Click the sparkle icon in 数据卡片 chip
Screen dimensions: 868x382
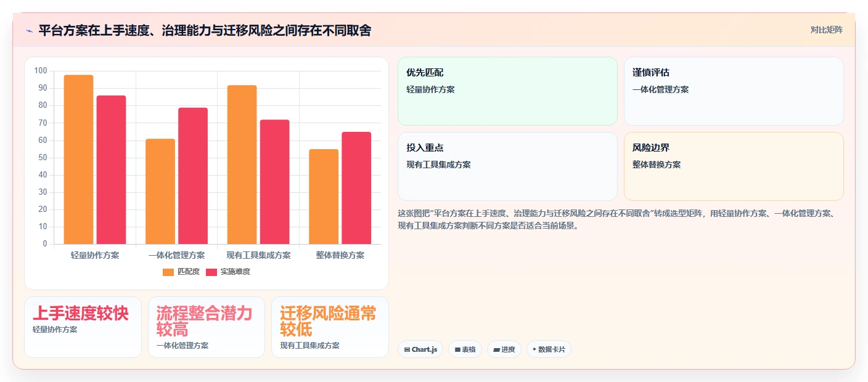click(x=534, y=349)
